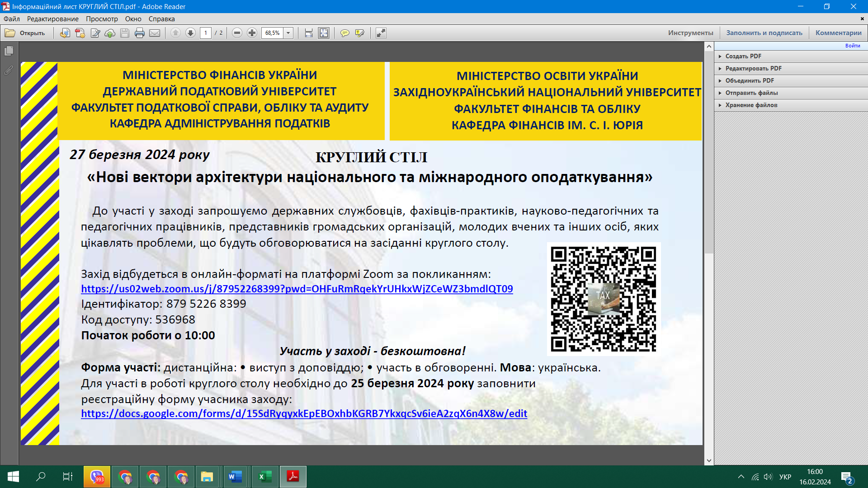Click the create PDF online icon
Viewport: 868px width, 488px height.
point(80,33)
